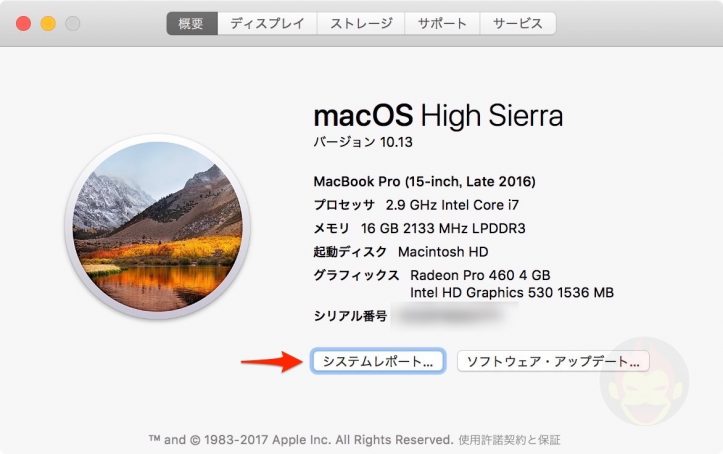Image resolution: width=723 pixels, height=454 pixels.
Task: Open the システムレポート button
Action: point(378,361)
